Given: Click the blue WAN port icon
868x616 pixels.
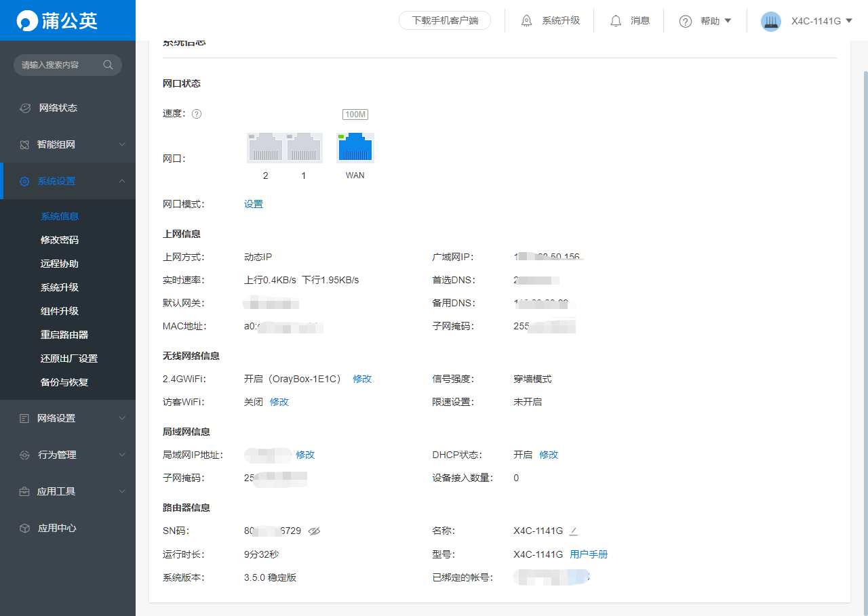Looking at the screenshot, I should 355,148.
